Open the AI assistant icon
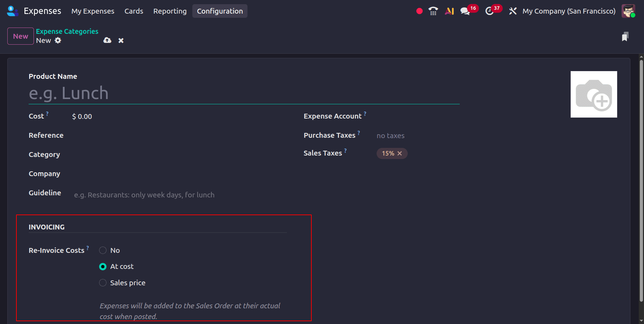The width and height of the screenshot is (644, 324). [x=449, y=11]
